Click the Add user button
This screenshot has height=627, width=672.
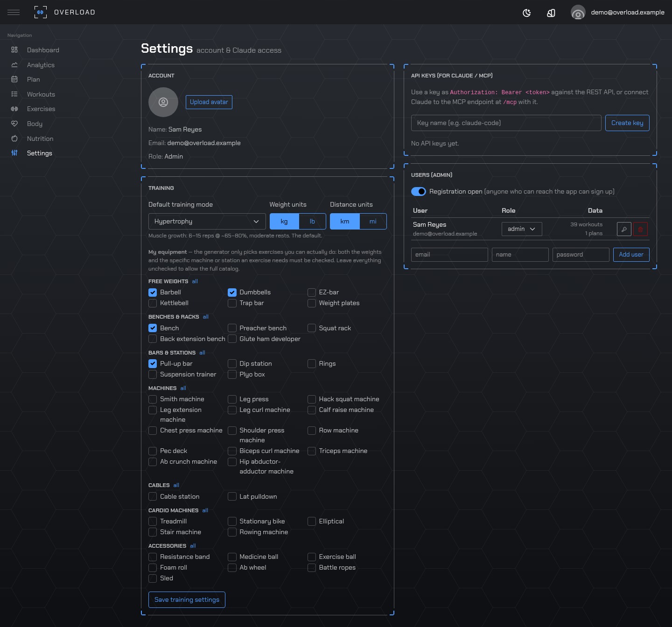pyautogui.click(x=631, y=255)
